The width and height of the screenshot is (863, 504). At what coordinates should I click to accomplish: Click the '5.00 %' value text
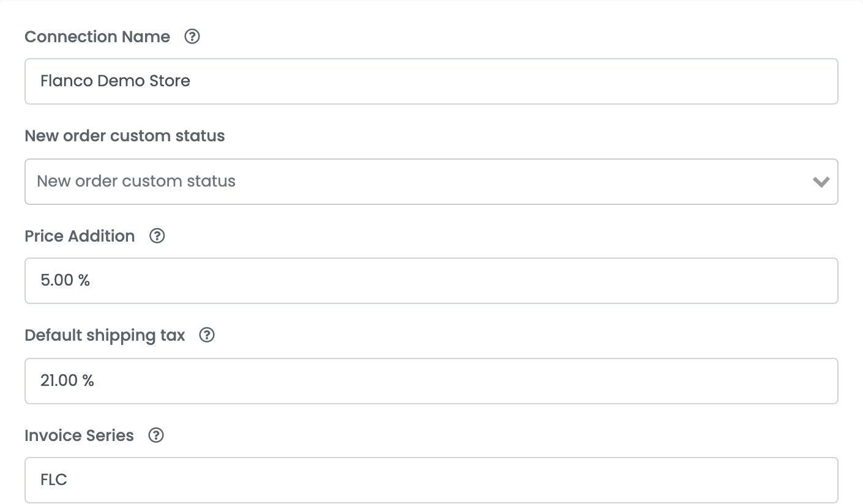[65, 280]
